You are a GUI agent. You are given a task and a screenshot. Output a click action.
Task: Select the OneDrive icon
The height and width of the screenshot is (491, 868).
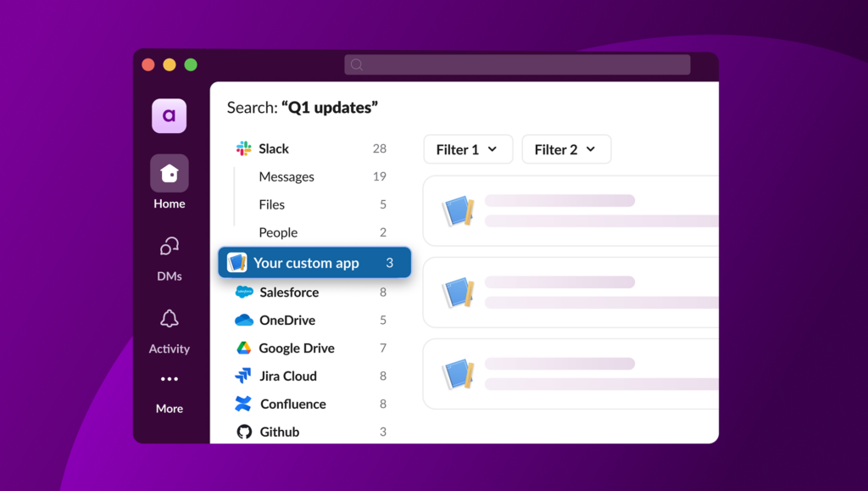click(x=244, y=321)
